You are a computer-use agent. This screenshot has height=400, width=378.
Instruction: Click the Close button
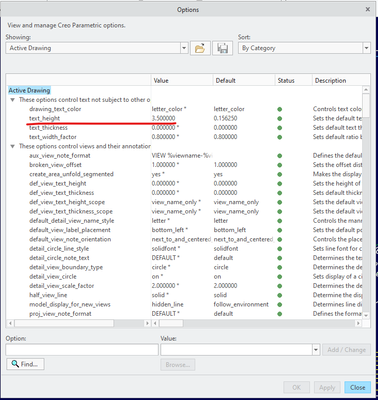(358, 387)
